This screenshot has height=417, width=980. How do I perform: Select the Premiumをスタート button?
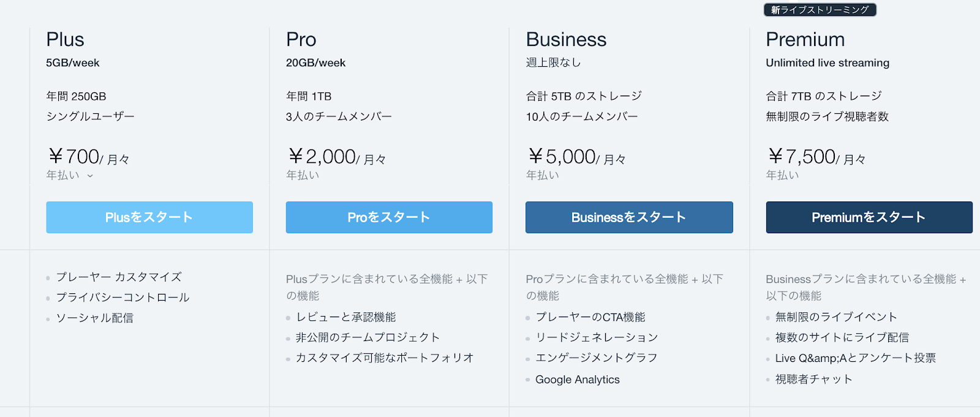click(x=869, y=217)
